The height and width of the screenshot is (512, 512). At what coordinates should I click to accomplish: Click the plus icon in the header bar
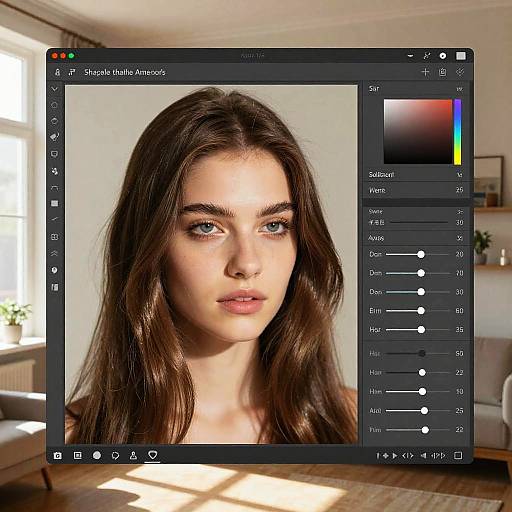pos(425,72)
